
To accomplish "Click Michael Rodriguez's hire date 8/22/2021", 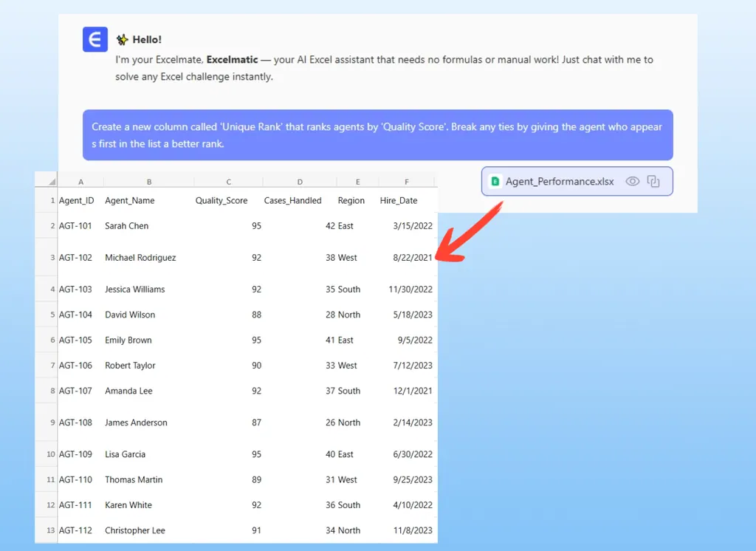I will click(x=414, y=258).
